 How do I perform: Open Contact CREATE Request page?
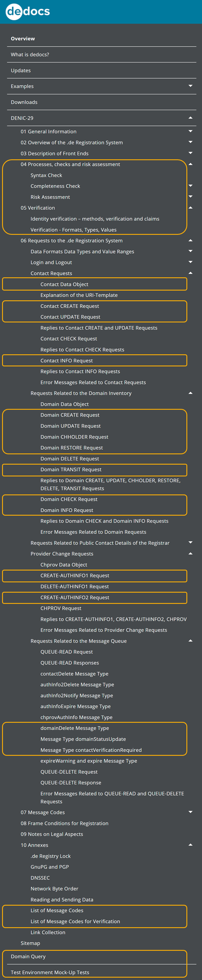70,306
